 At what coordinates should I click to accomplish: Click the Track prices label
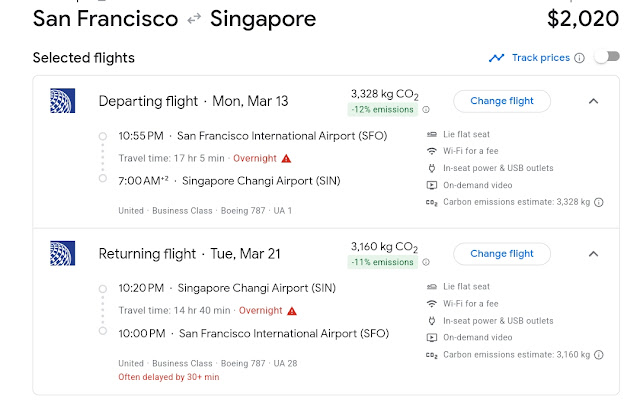click(x=540, y=58)
